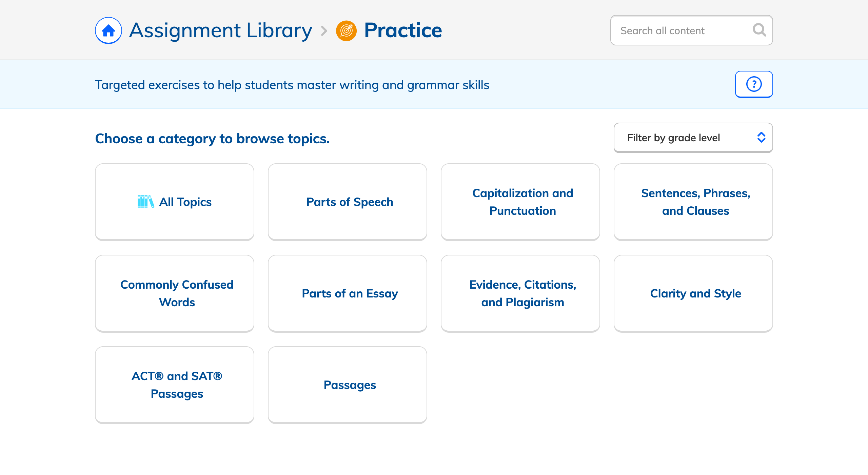Open the Clarity and Style category
This screenshot has width=868, height=475.
693,294
